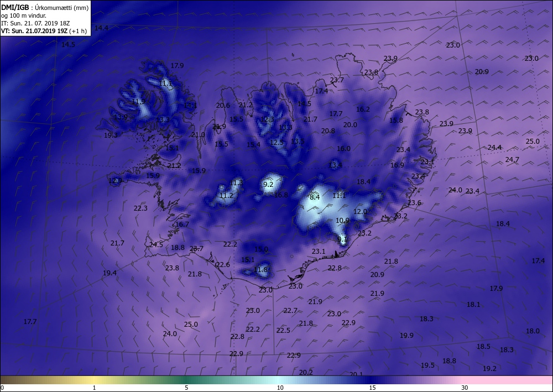
Task: Click the map value 16.8
Action: [x=281, y=195]
